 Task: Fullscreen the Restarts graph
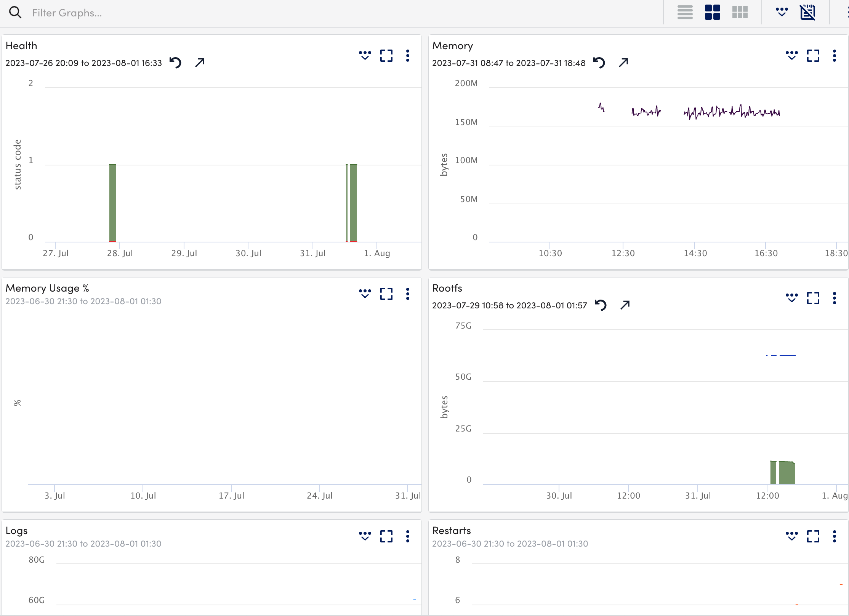[813, 536]
